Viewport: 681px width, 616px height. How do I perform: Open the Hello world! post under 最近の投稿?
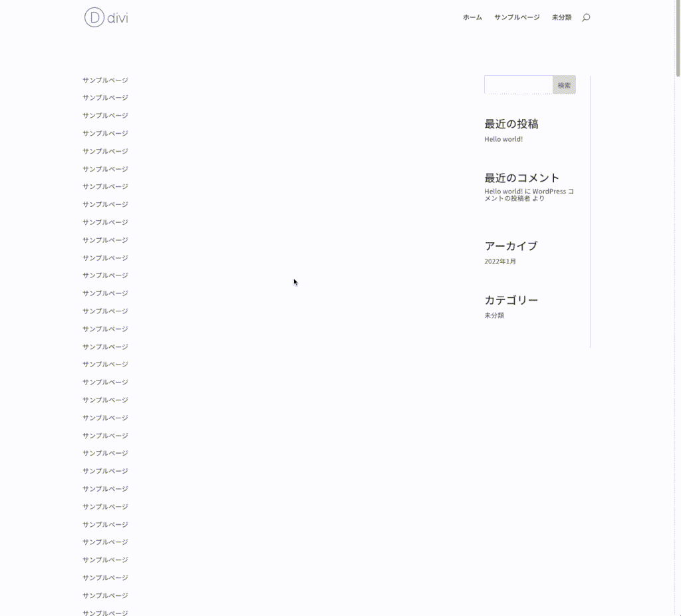click(x=503, y=139)
